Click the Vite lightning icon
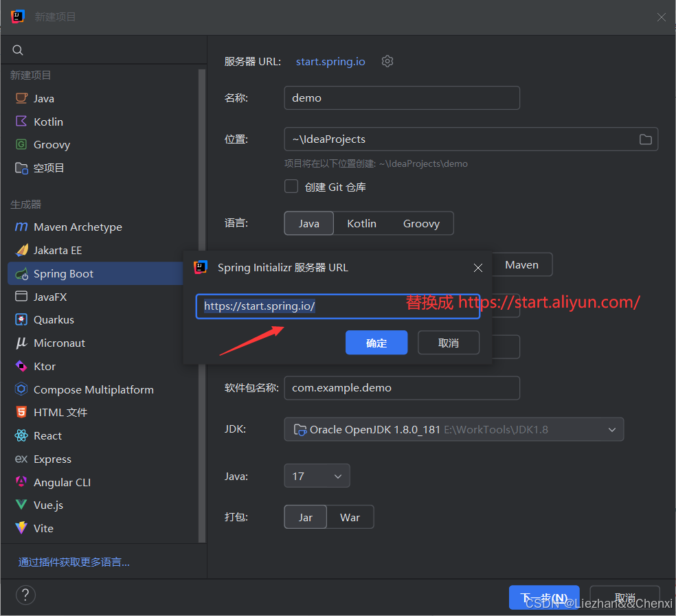 (x=21, y=527)
